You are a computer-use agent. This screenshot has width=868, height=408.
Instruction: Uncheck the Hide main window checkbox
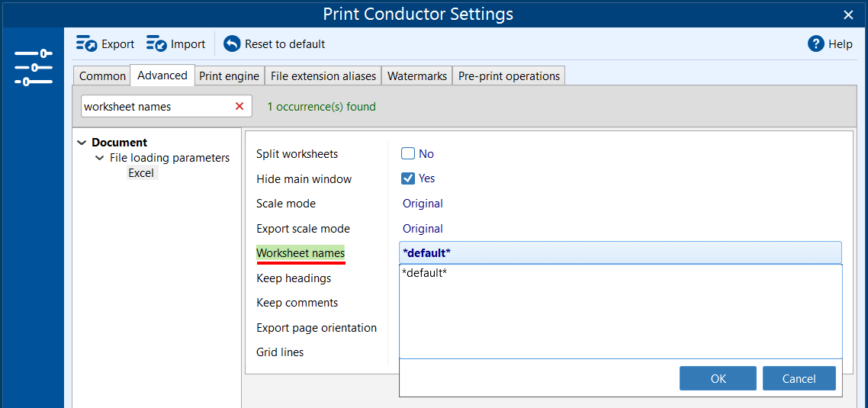click(408, 178)
